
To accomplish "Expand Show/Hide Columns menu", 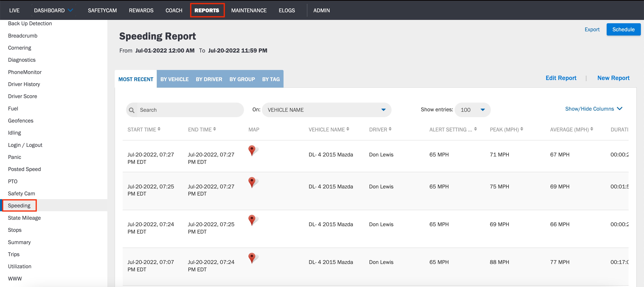I will (x=593, y=109).
